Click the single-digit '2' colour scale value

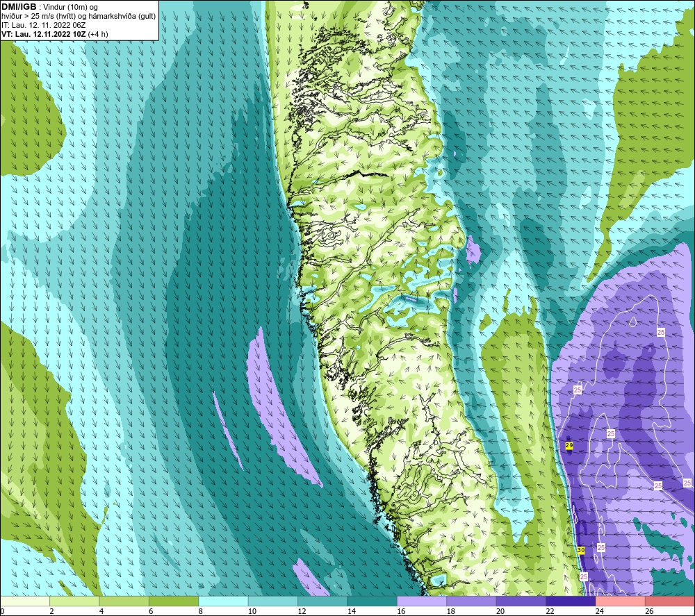52,611
